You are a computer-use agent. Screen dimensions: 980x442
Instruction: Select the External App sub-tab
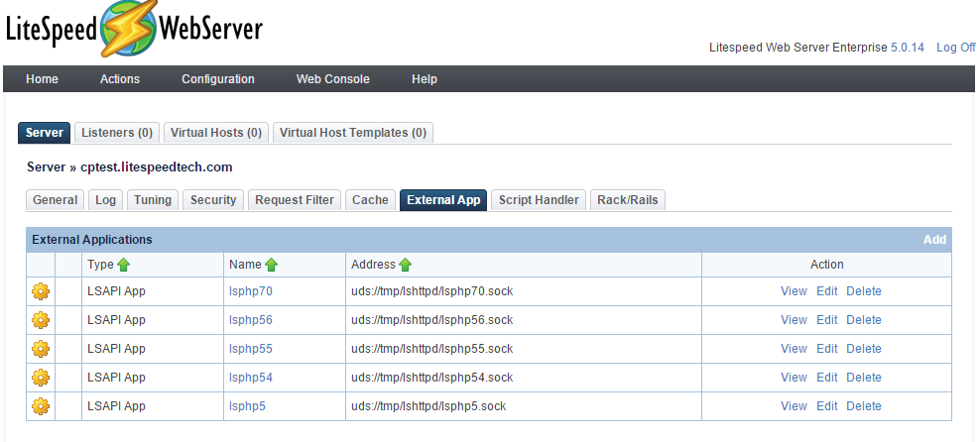point(443,200)
